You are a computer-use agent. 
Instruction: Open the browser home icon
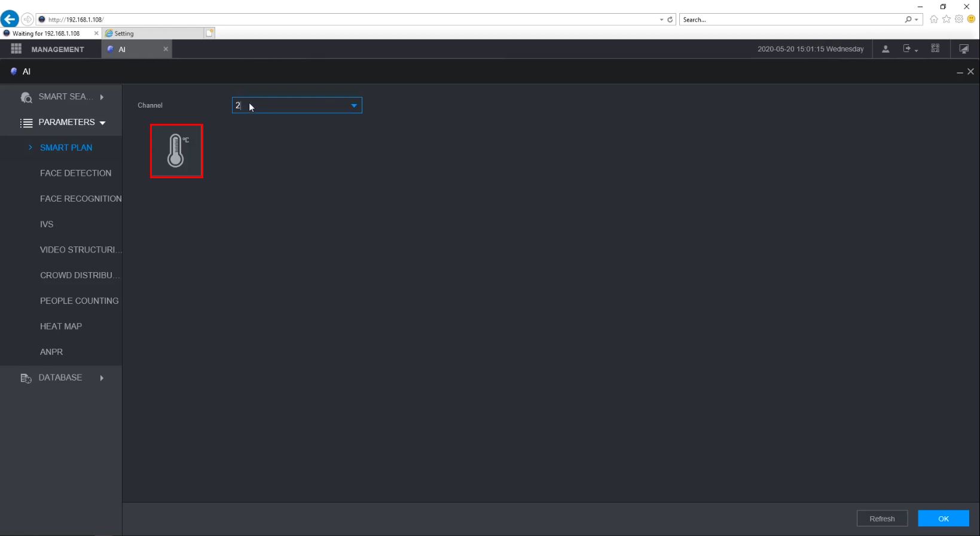click(933, 19)
